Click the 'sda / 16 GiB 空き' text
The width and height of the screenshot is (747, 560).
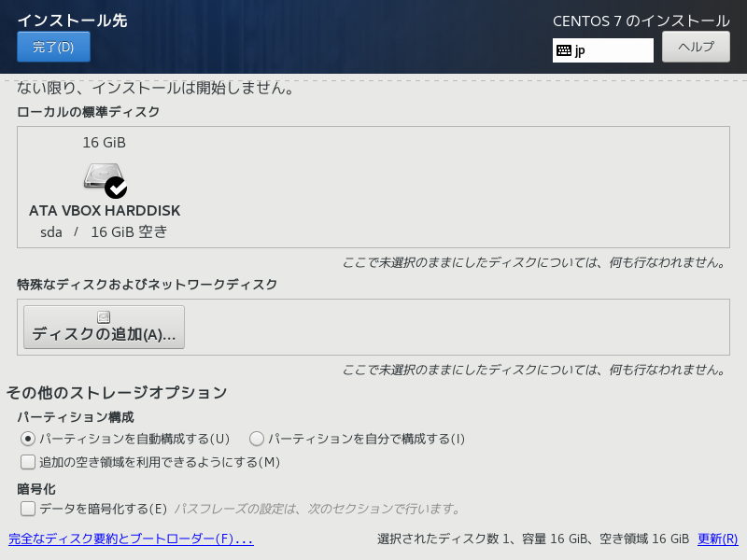pos(104,231)
